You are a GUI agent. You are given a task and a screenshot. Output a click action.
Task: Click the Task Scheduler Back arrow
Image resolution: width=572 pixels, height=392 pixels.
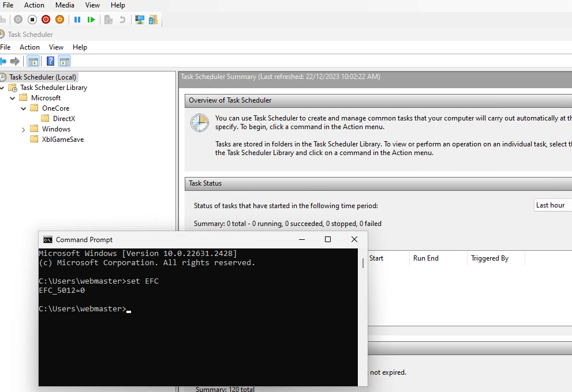[x=3, y=61]
